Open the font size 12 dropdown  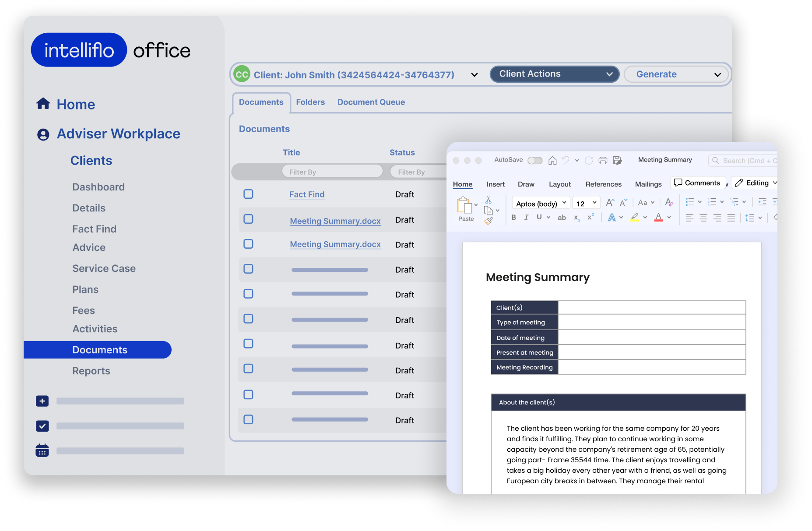tap(586, 204)
